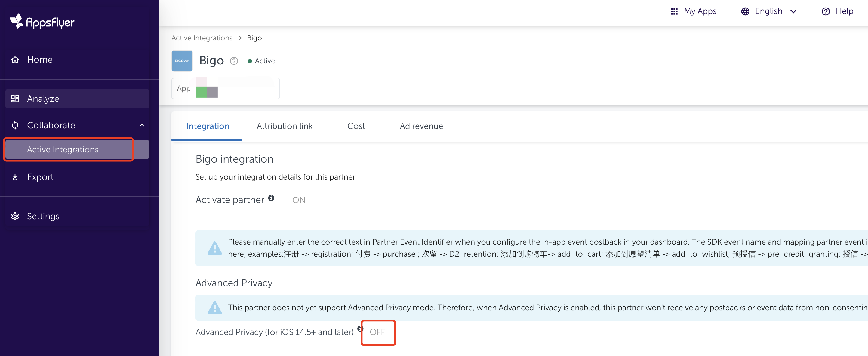Open the Analyze menu item
Image resolution: width=868 pixels, height=356 pixels.
[77, 99]
